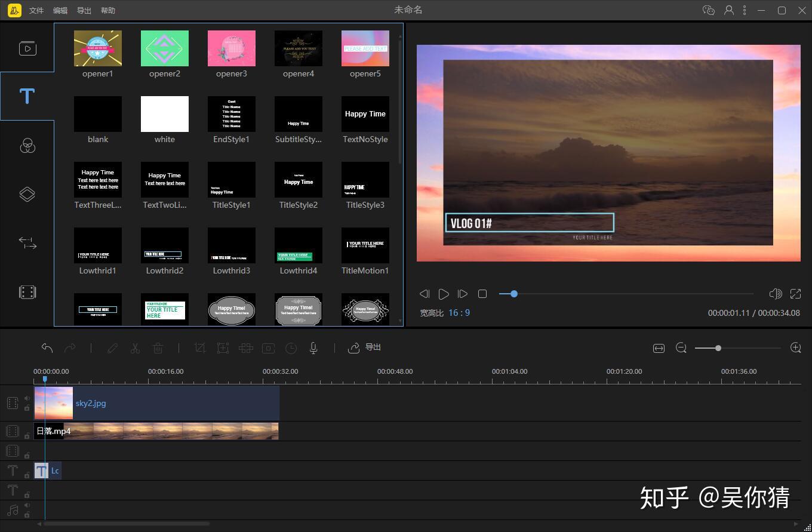Image resolution: width=812 pixels, height=532 pixels.
Task: Select the opener4 text template
Action: pyautogui.click(x=299, y=48)
